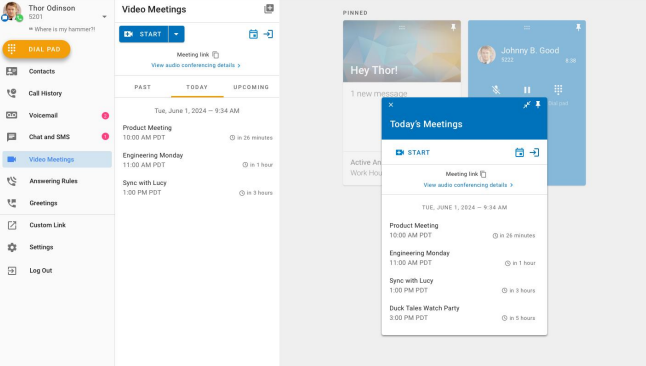Click the schedule meeting calendar icon in Video Meetings panel
Screen dimensions: 646x366
tap(253, 34)
